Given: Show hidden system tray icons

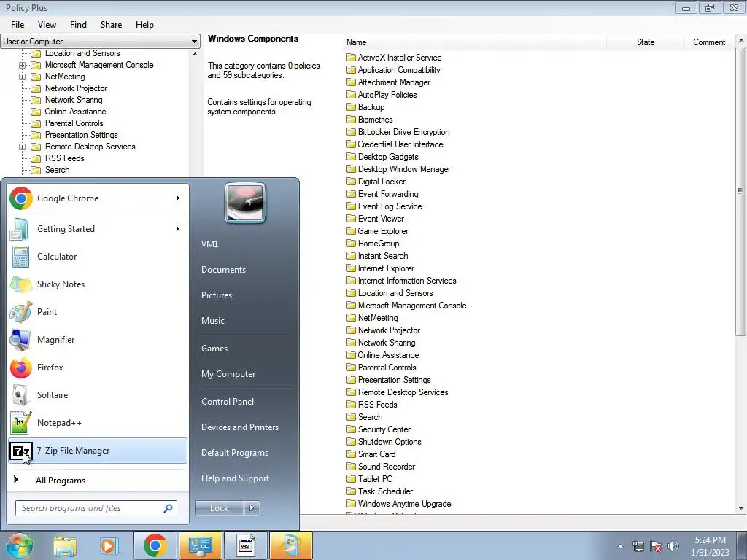Looking at the screenshot, I should point(620,546).
